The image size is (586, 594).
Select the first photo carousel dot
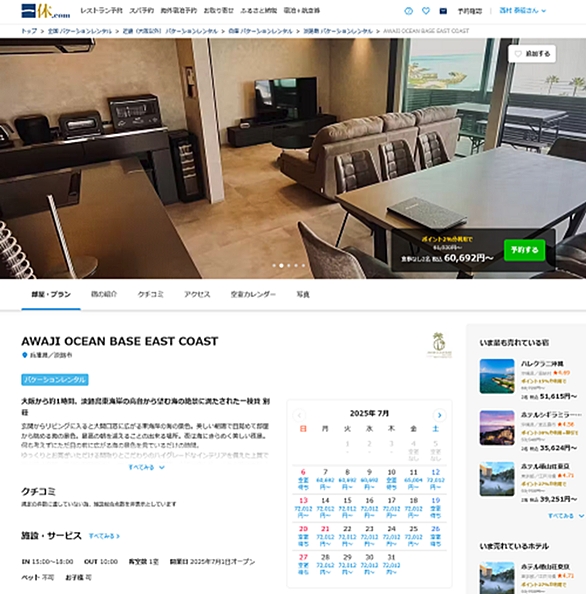[274, 266]
